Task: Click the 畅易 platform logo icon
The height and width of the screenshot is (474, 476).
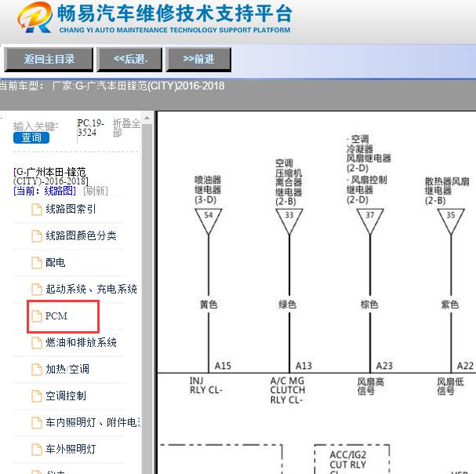Action: pyautogui.click(x=35, y=17)
